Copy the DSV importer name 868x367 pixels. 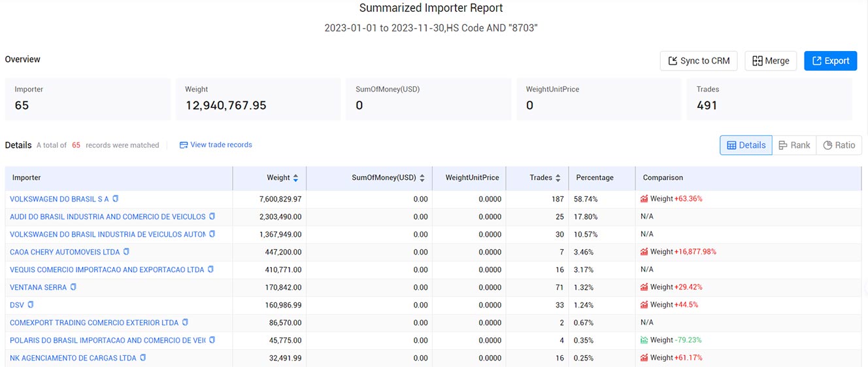[x=31, y=305]
